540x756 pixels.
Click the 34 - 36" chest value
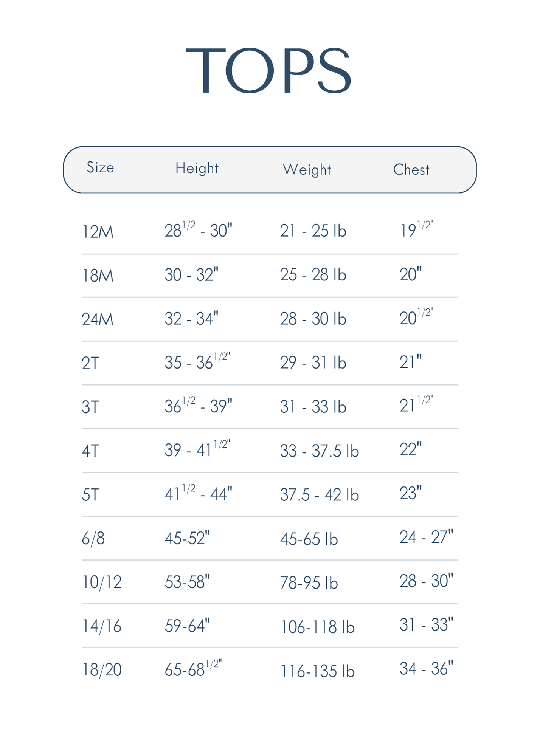point(426,669)
